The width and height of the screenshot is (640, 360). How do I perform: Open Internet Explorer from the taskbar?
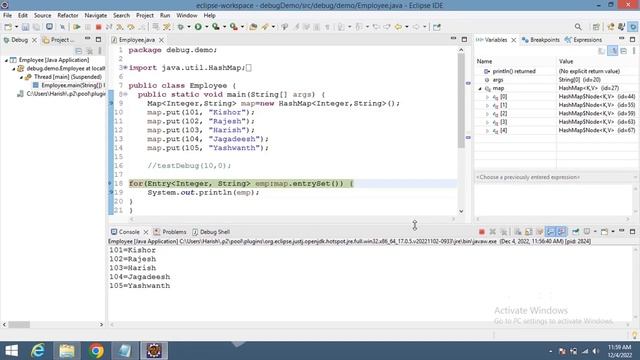tap(38, 351)
